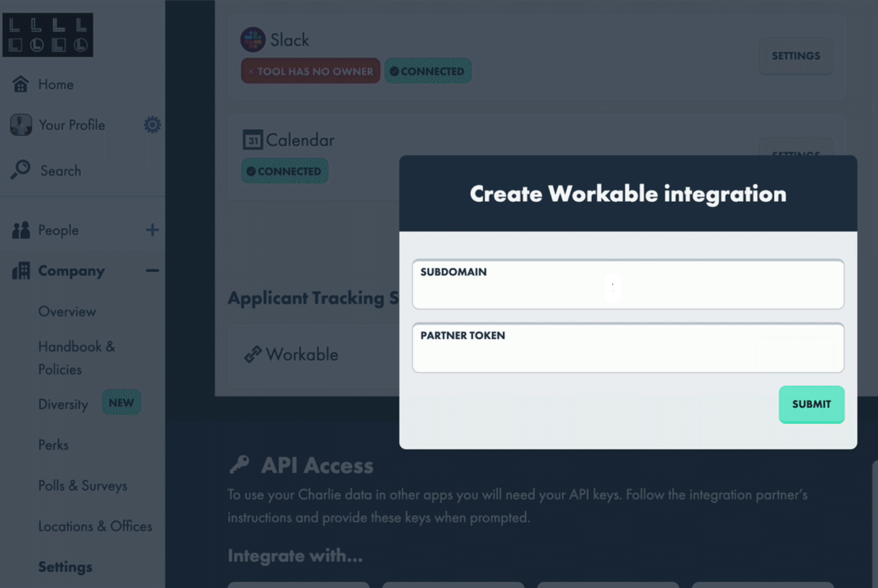Image resolution: width=878 pixels, height=588 pixels.
Task: Open Your Profile menu item
Action: 71,125
